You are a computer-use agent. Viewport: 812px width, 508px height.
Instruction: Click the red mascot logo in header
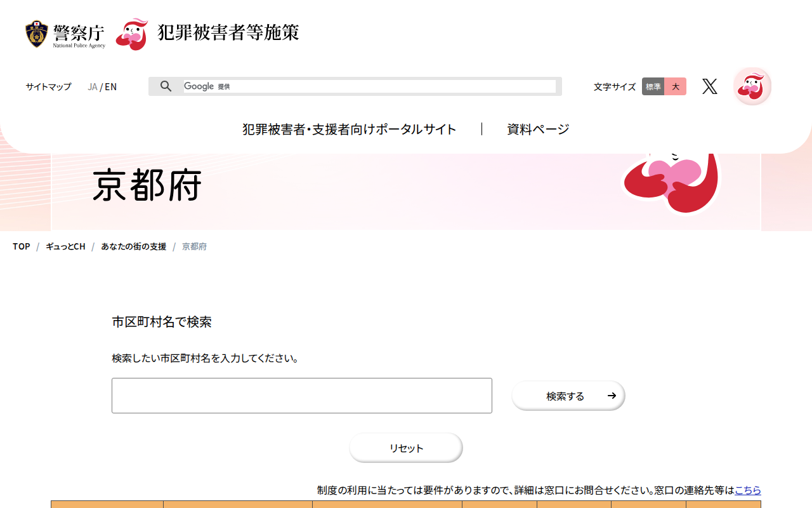[132, 34]
